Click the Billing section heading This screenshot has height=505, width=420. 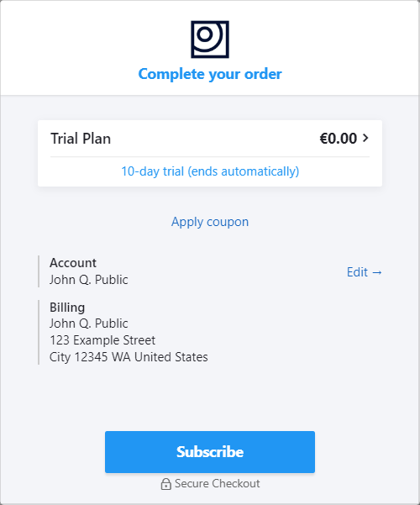coord(67,308)
